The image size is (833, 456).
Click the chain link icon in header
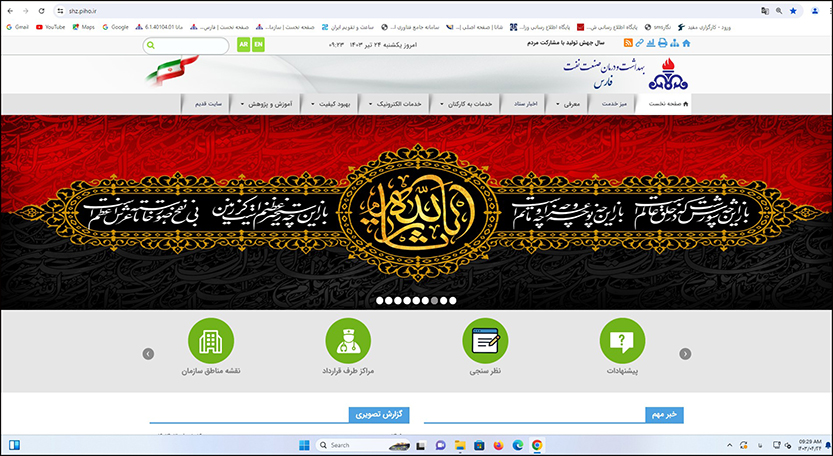coord(640,43)
